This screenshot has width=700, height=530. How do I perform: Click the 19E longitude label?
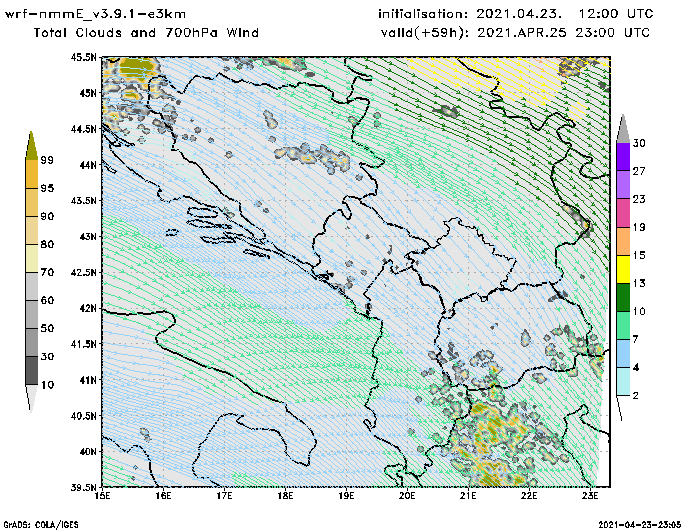point(346,496)
